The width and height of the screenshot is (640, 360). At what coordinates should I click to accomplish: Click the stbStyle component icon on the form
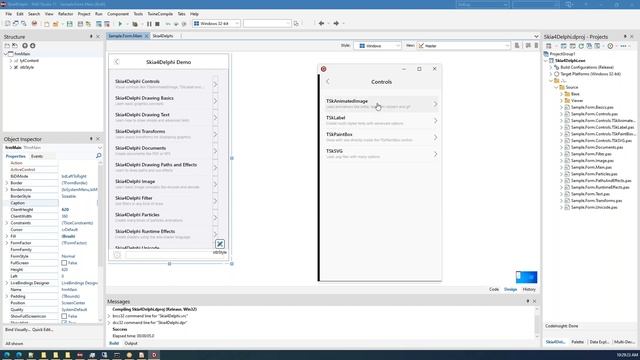(x=220, y=244)
